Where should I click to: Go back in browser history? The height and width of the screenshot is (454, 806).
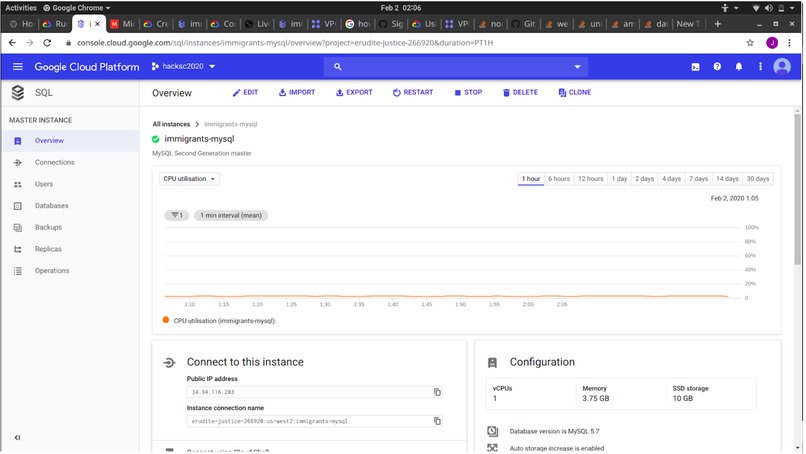[x=12, y=43]
